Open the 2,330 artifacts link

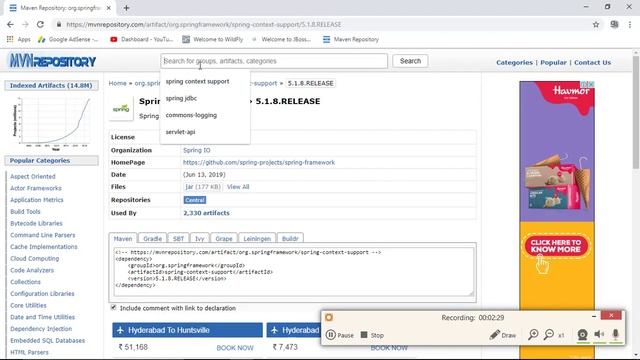206,213
